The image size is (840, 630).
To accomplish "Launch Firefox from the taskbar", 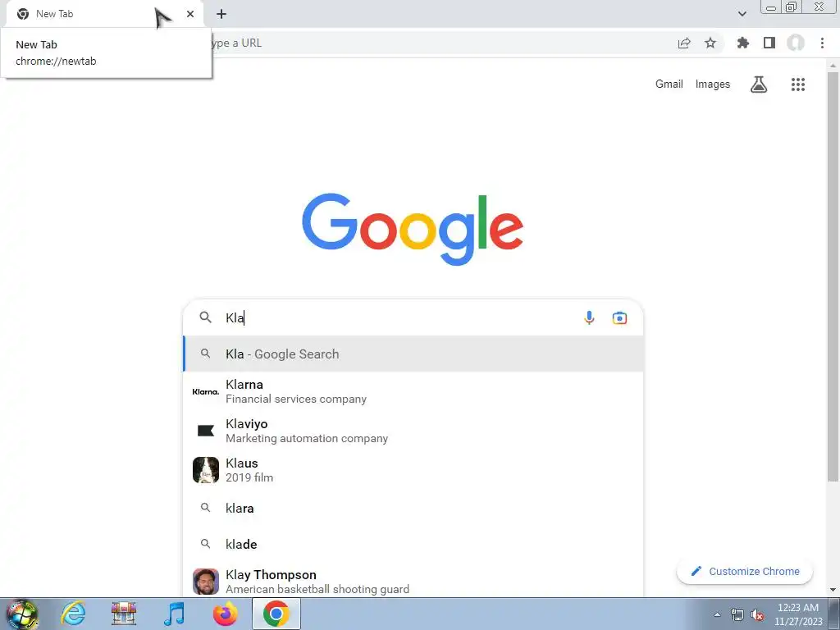I will (x=226, y=614).
